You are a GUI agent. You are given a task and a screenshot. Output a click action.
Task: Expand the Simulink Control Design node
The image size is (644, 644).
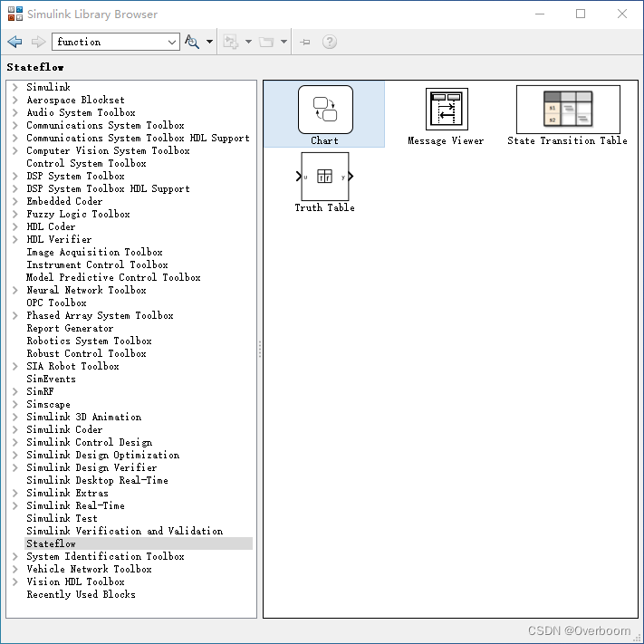[15, 442]
